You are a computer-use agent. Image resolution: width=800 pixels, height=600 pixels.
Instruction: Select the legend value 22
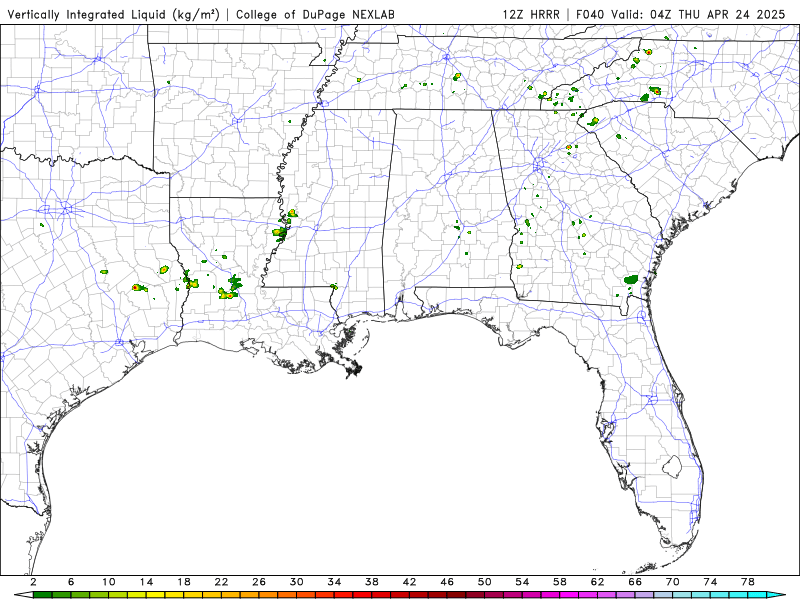[221, 582]
